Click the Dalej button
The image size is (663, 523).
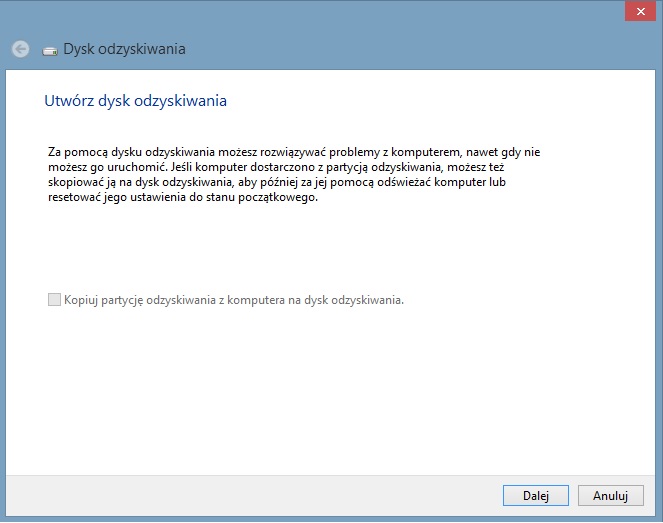click(x=536, y=495)
